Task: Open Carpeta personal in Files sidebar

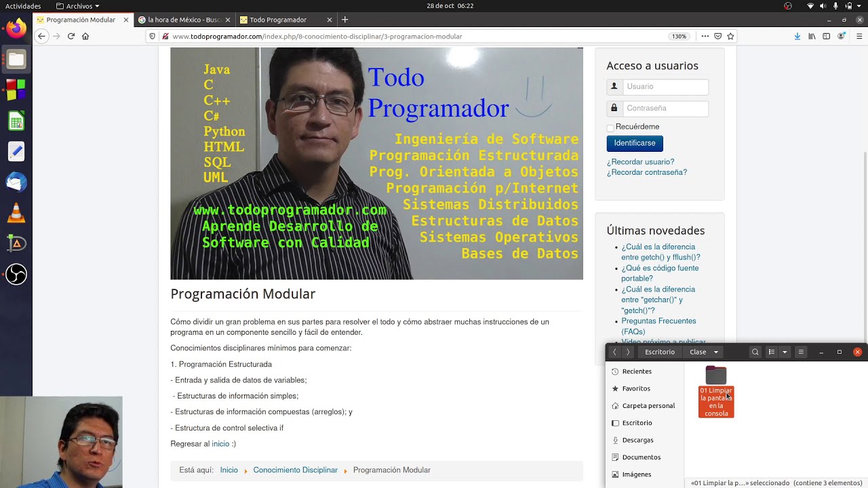Action: coord(644,405)
